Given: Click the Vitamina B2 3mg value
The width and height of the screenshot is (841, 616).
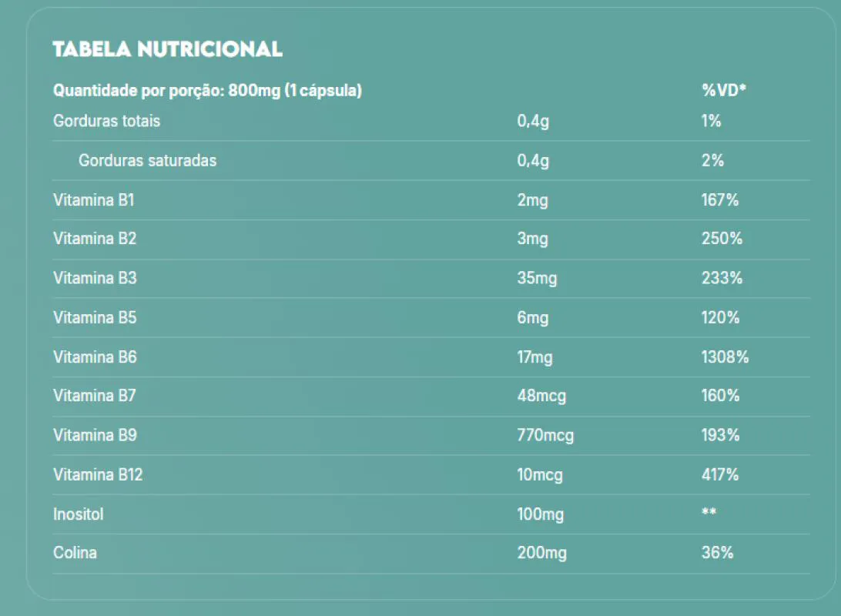Looking at the screenshot, I should 533,239.
